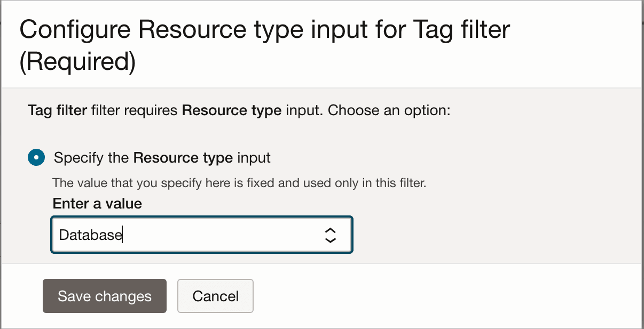Confirm the Database value with Save changes

coord(104,296)
